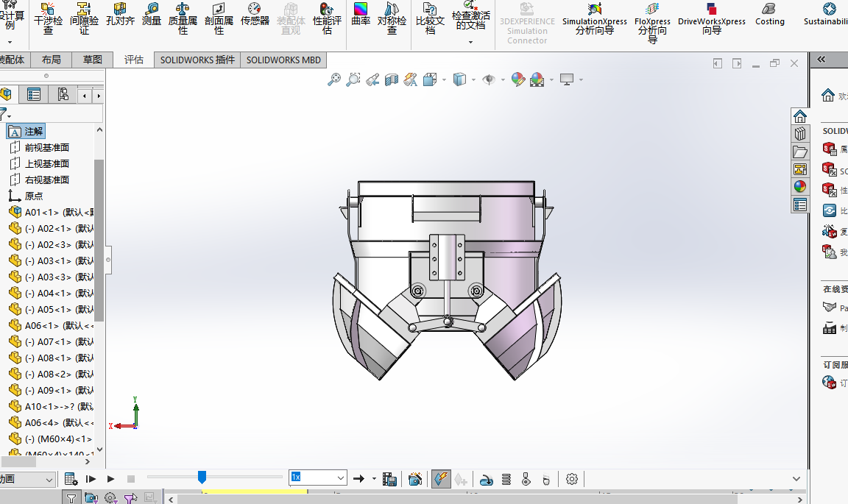Add a spring in motion toolbar

click(506, 479)
